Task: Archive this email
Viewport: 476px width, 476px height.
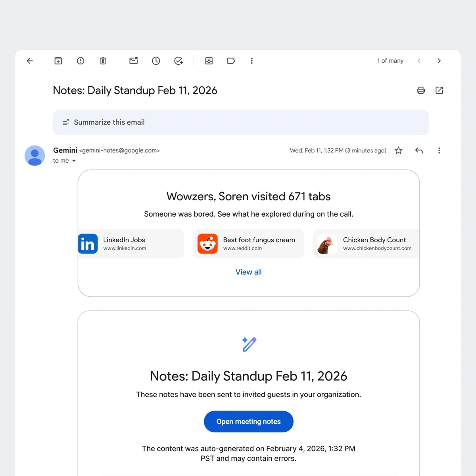Action: coord(58,61)
